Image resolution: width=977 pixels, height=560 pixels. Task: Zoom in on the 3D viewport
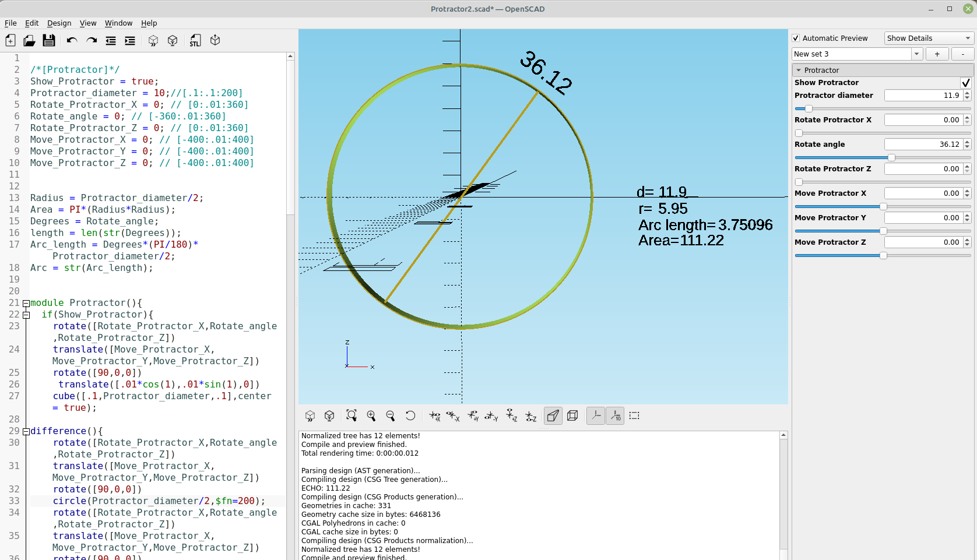(371, 415)
